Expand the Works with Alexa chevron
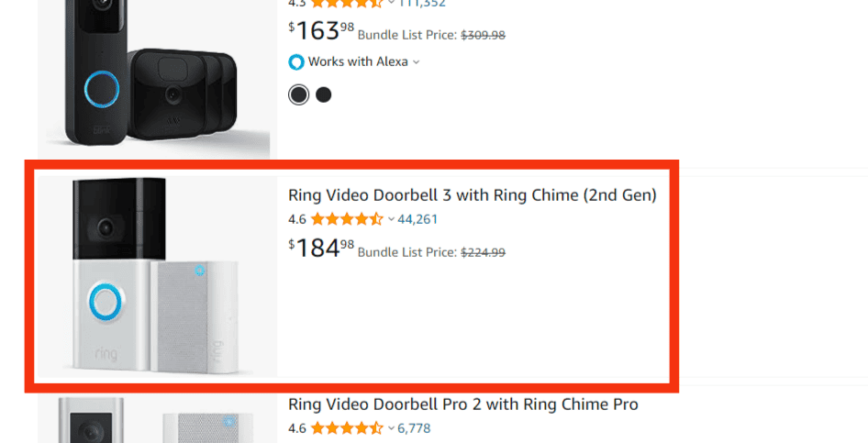 [417, 62]
